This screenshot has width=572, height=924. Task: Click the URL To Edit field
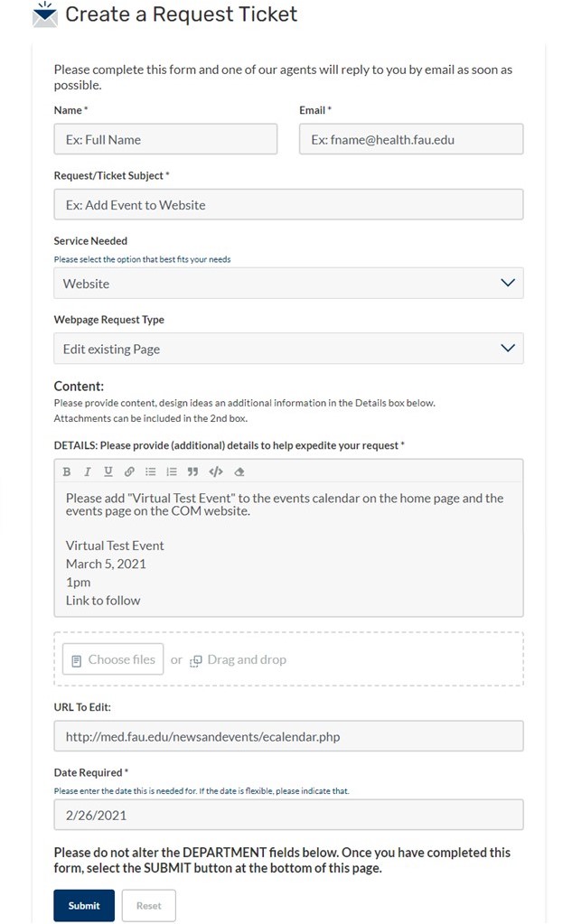point(288,736)
